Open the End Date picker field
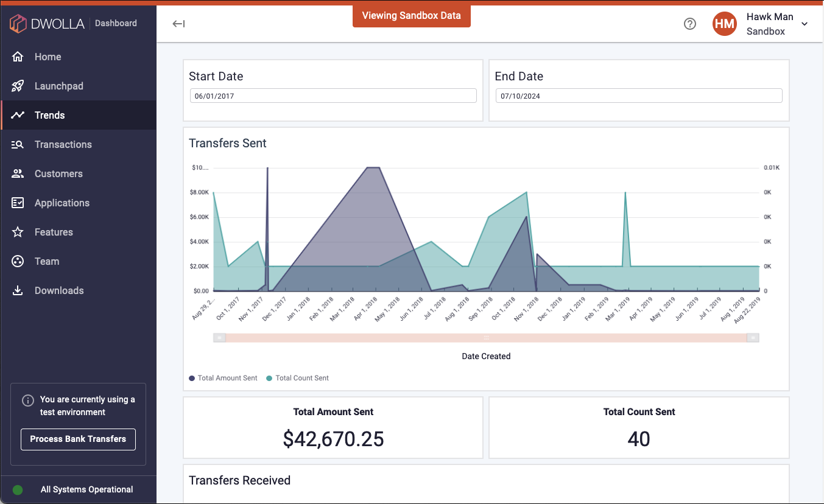 tap(638, 96)
